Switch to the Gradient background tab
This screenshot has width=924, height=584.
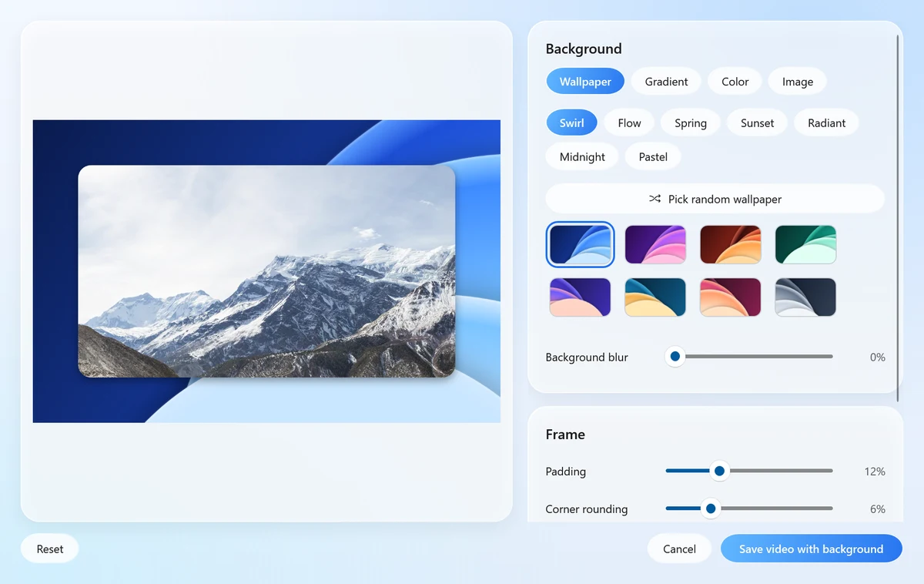666,81
